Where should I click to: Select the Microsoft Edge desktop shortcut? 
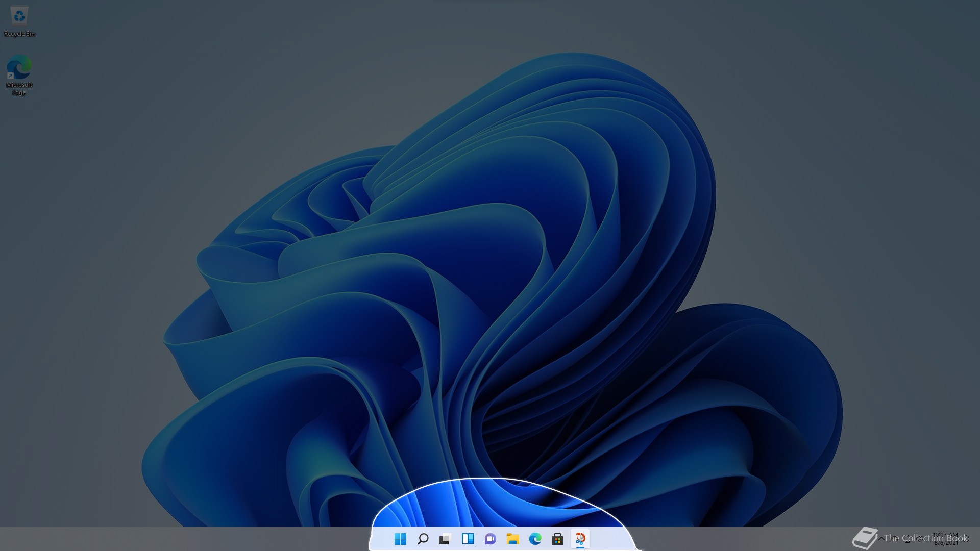click(x=19, y=67)
